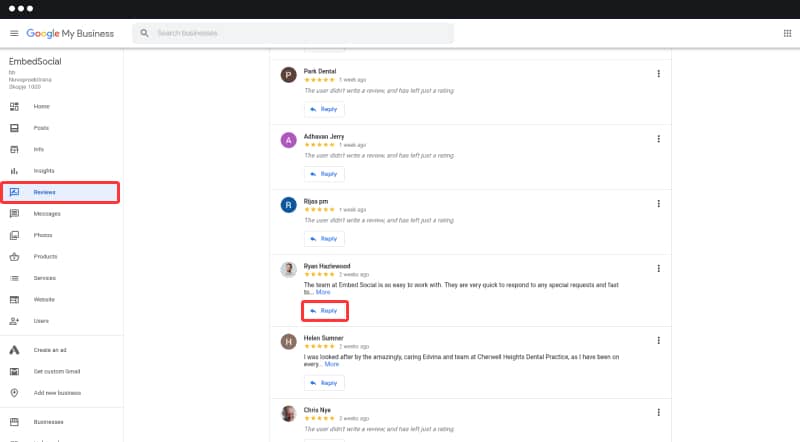Viewport: 800px width, 442px height.
Task: Focus the Search businesses field
Action: (x=293, y=33)
